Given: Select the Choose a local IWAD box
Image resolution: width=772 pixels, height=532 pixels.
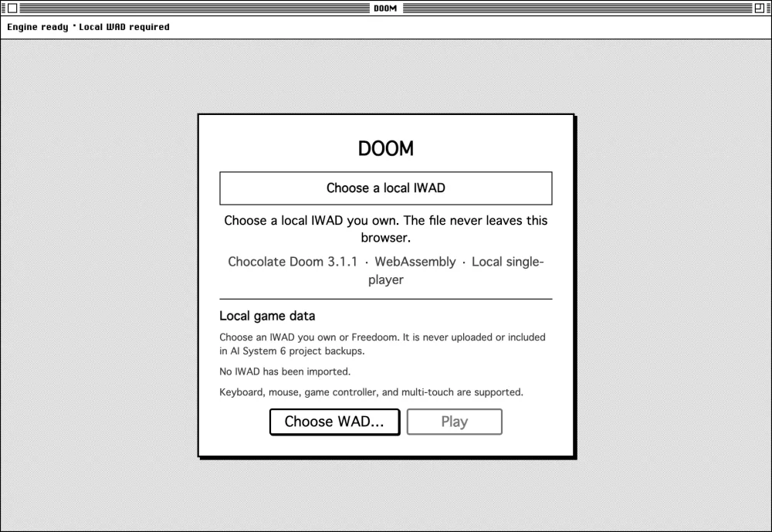Looking at the screenshot, I should pyautogui.click(x=386, y=188).
